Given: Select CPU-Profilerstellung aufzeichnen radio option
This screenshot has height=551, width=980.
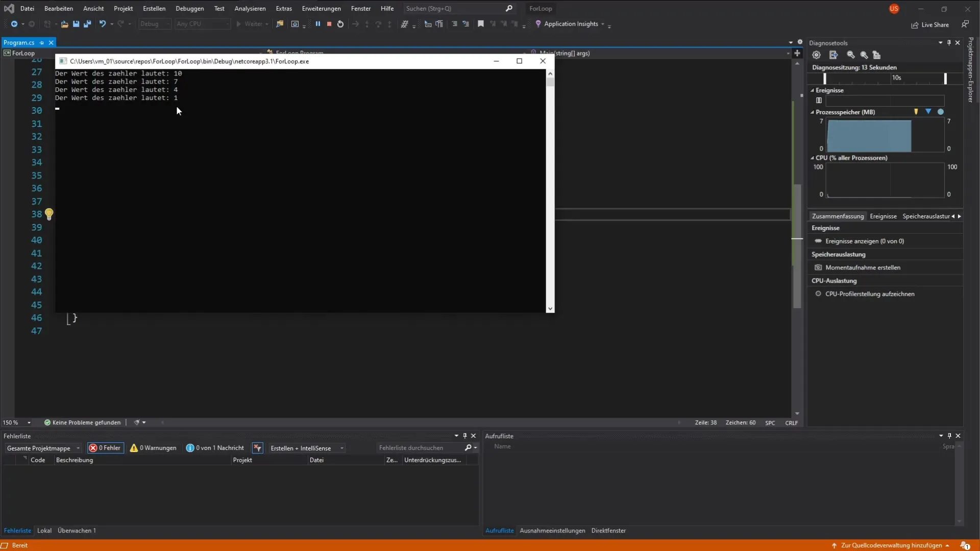Looking at the screenshot, I should click(818, 294).
